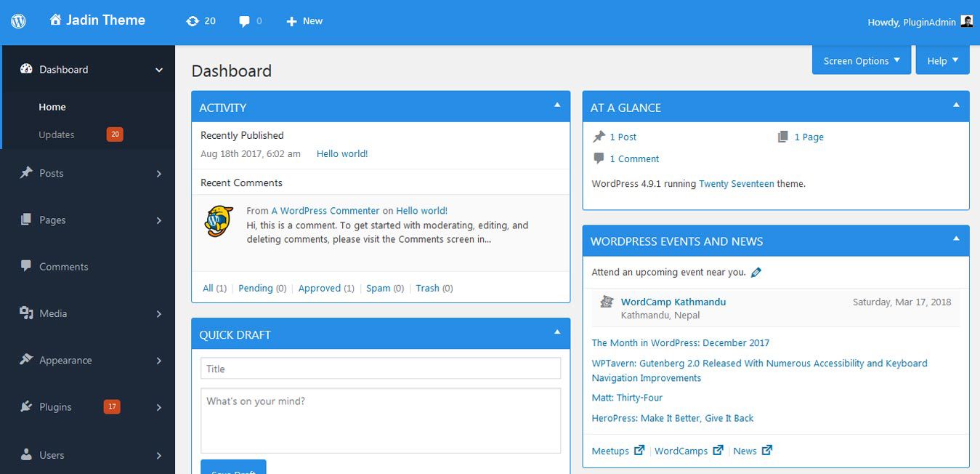Expand the Users submenu chevron
Screen dimensions: 980x474
pos(159,456)
